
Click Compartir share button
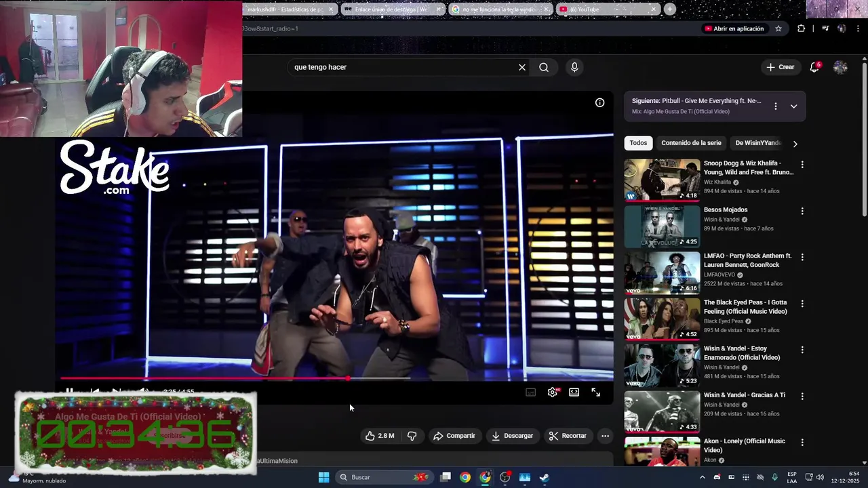pyautogui.click(x=454, y=436)
